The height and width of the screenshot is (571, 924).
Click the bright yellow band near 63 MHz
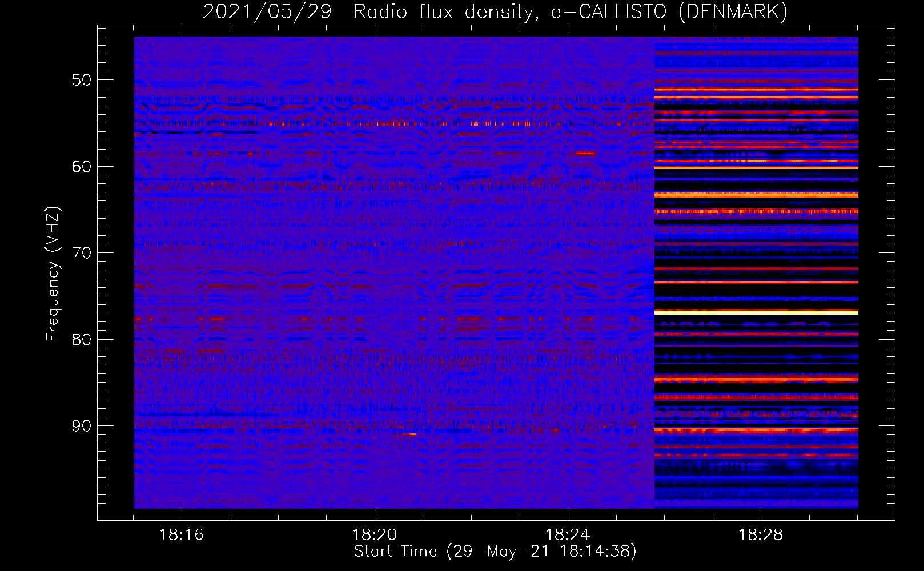point(756,195)
